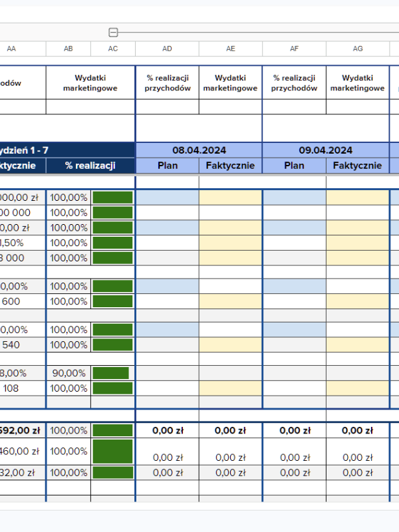This screenshot has height=532, width=399.
Task: Click the 08.04.2024 date header cell
Action: tap(199, 150)
